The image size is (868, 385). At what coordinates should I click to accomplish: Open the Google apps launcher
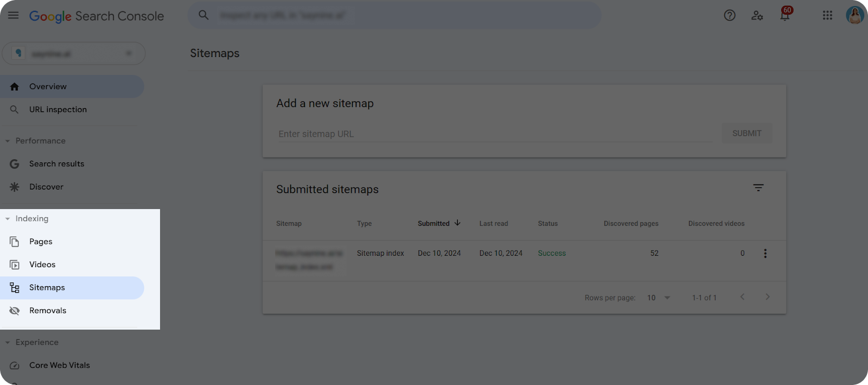[x=827, y=15]
